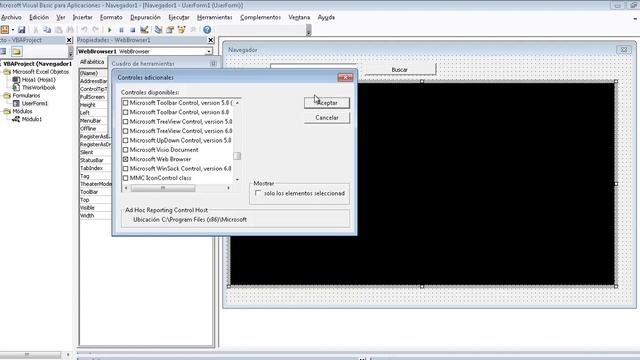Check the MMC IconControl class checkbox
The image size is (640, 360).
pos(126,178)
